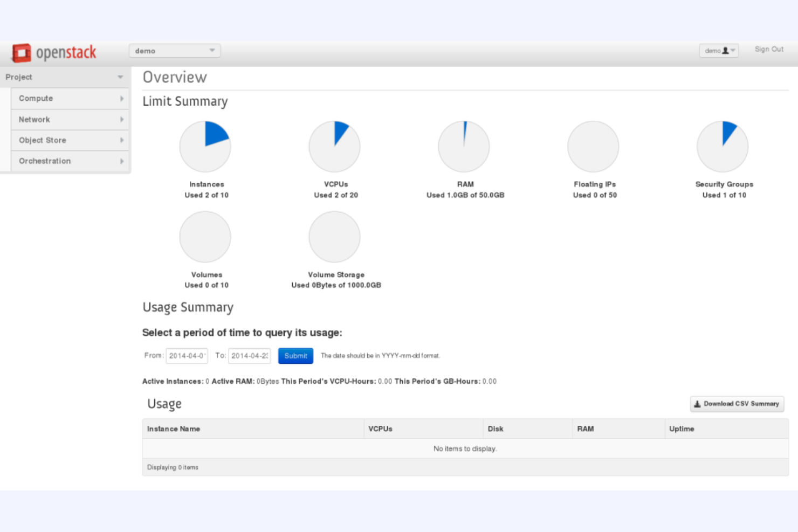Click the OpenStack logo
The image size is (798, 532).
[x=53, y=52]
